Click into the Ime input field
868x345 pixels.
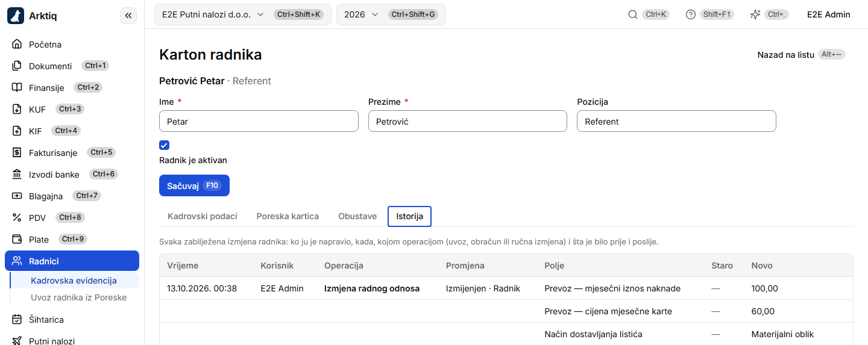pos(259,121)
